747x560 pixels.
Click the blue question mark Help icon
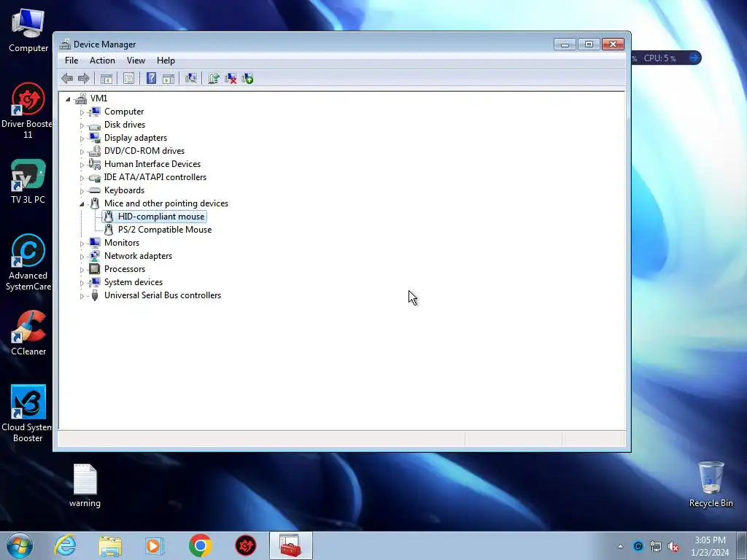(151, 79)
